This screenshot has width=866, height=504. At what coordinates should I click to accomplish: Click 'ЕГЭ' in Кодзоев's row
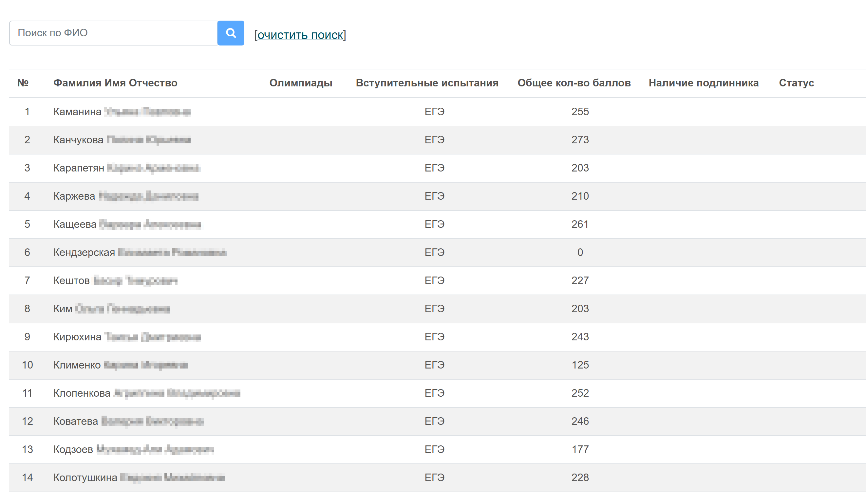[x=434, y=449]
